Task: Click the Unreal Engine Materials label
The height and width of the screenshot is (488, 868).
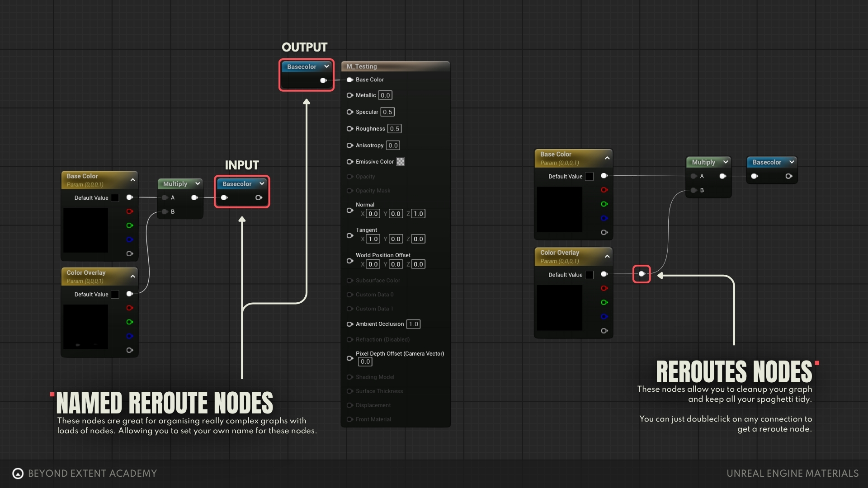Action: coord(792,473)
